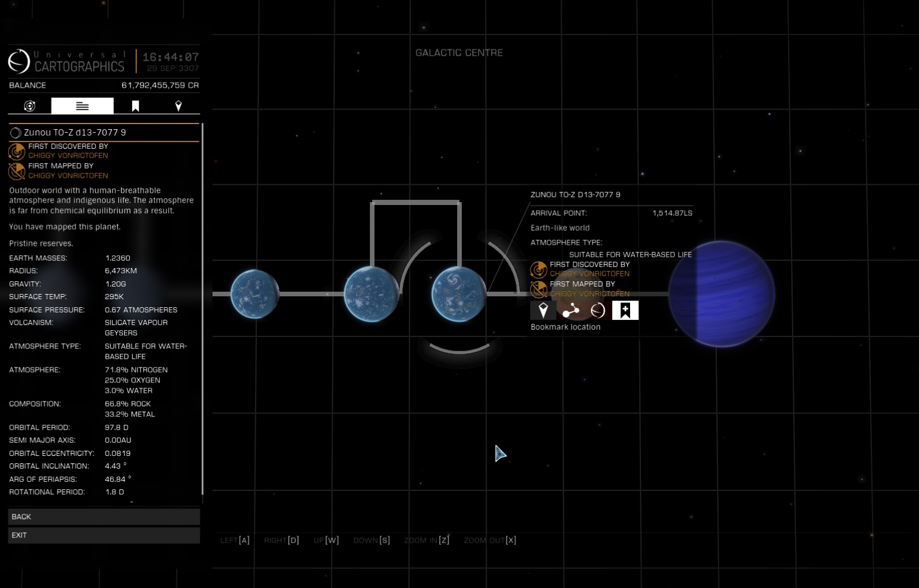The height and width of the screenshot is (588, 919).
Task: Click the radius value 6,473KM
Action: (121, 271)
